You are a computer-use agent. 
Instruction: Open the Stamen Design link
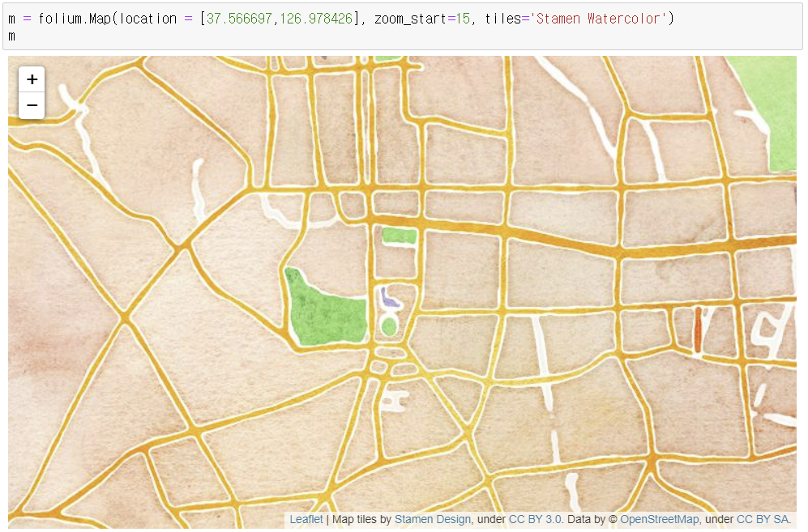432,519
